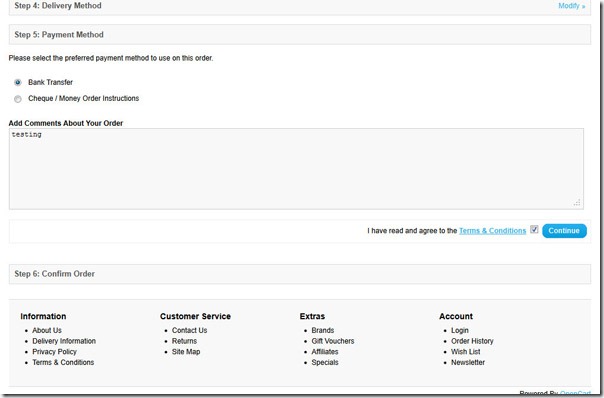Screen dimensions: 604x398
Task: Open Gift Vouchers under Extras
Action: 333,341
